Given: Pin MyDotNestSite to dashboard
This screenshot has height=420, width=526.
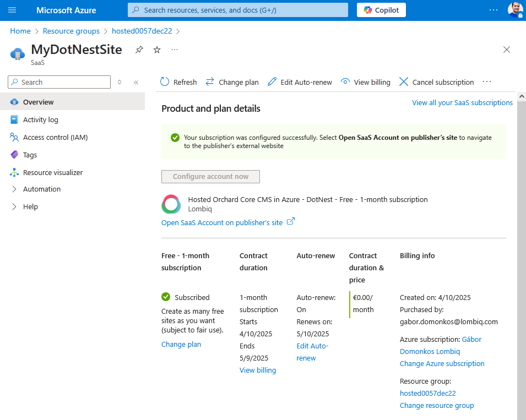Looking at the screenshot, I should [139, 50].
